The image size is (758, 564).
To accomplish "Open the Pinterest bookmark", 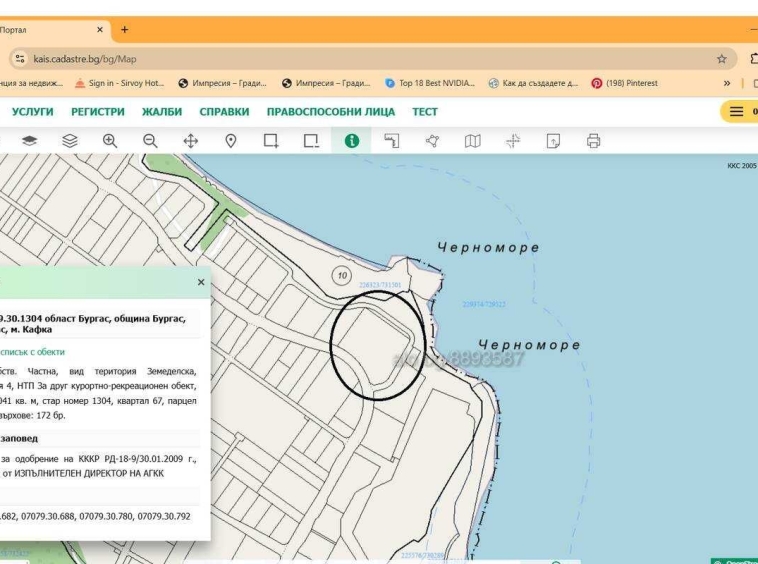I will (x=625, y=84).
